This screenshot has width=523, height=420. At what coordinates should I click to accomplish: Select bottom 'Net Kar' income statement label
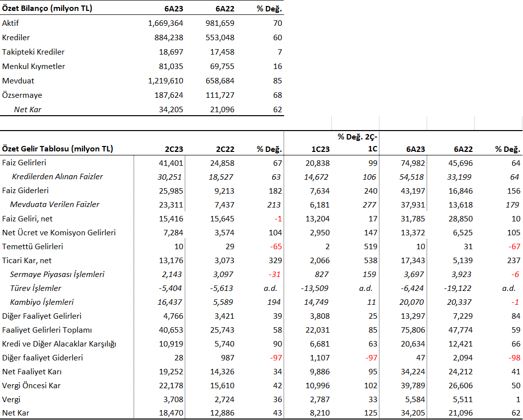pos(16,413)
